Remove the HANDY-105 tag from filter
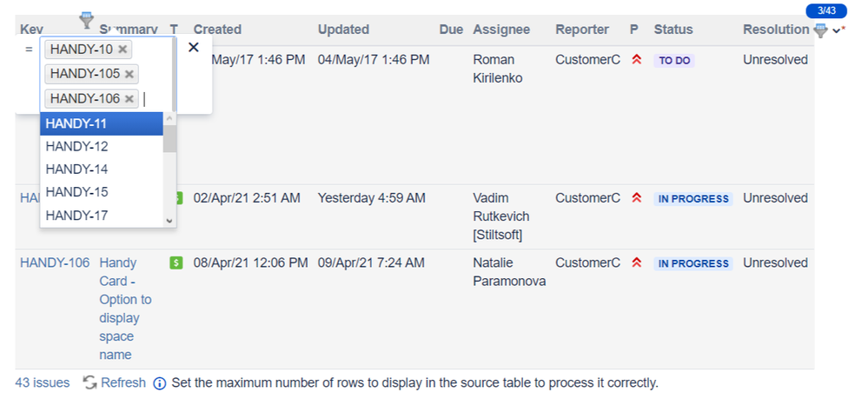The height and width of the screenshot is (399, 868). pos(129,74)
